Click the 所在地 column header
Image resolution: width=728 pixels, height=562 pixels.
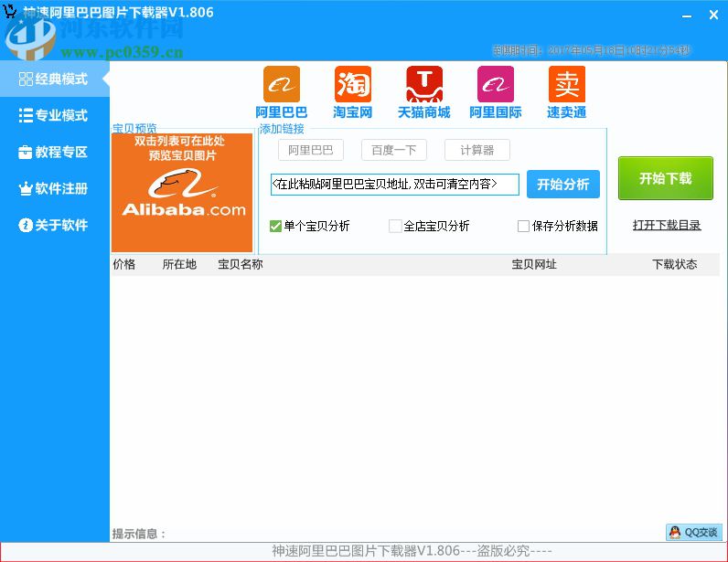pyautogui.click(x=179, y=264)
